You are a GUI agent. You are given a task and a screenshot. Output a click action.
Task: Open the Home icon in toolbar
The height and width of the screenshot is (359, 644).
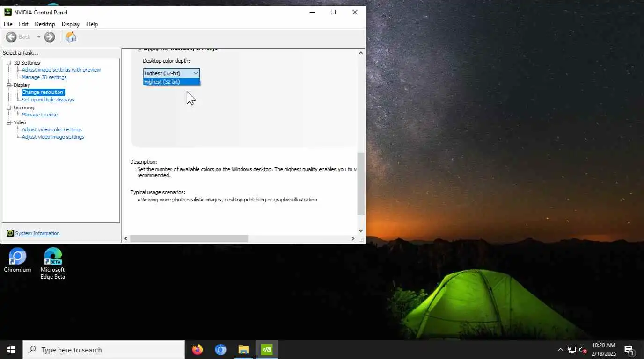pos(71,37)
